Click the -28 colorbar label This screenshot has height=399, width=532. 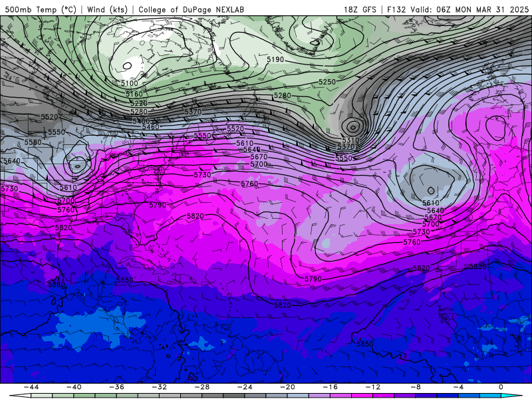tap(202, 387)
